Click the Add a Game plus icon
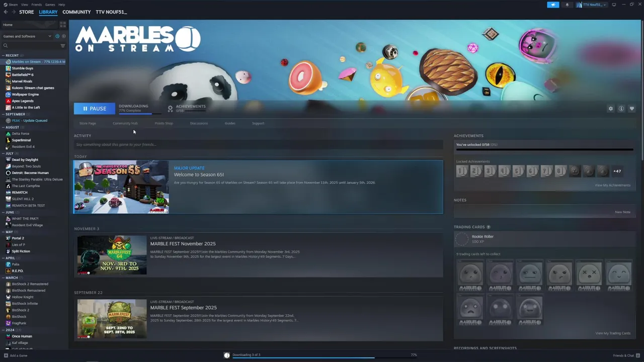The width and height of the screenshot is (644, 362). pos(6,355)
